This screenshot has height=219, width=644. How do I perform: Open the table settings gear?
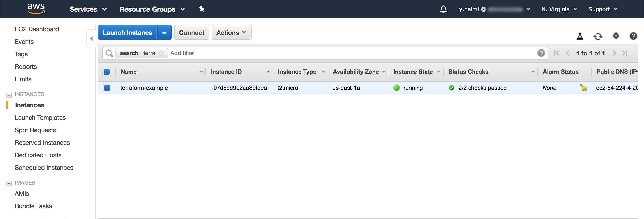pos(616,36)
